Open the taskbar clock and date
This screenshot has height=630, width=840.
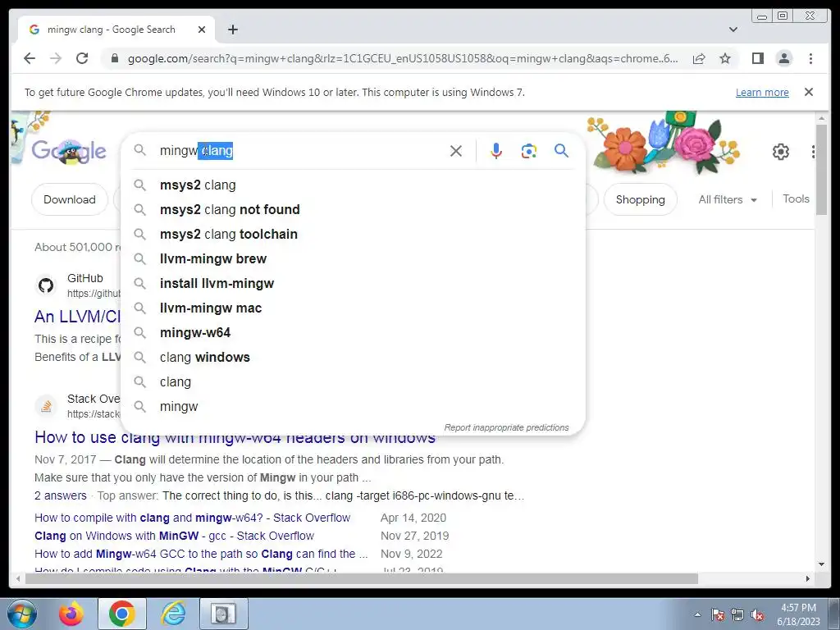coord(798,614)
